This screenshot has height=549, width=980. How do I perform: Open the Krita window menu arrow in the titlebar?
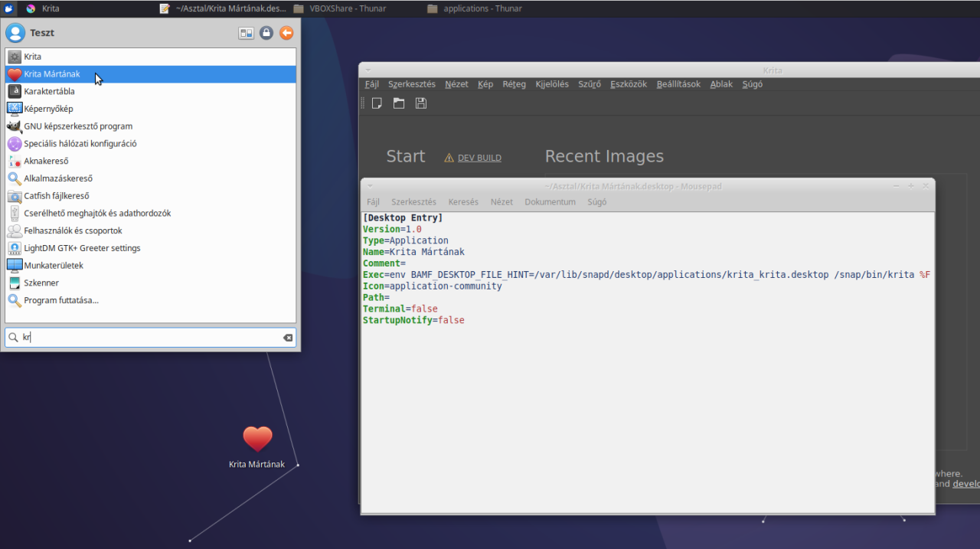point(367,70)
